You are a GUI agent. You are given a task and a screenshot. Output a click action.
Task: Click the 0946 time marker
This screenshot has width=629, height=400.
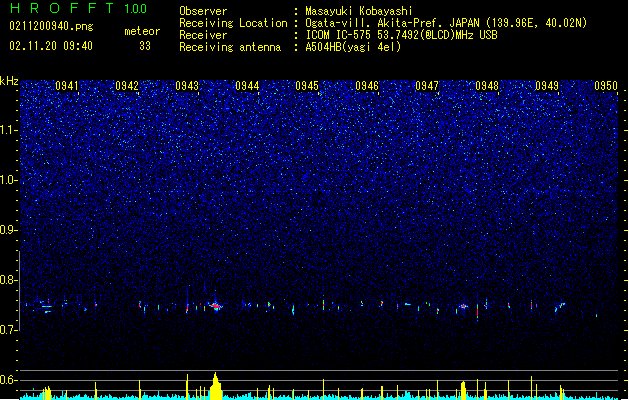pos(367,86)
